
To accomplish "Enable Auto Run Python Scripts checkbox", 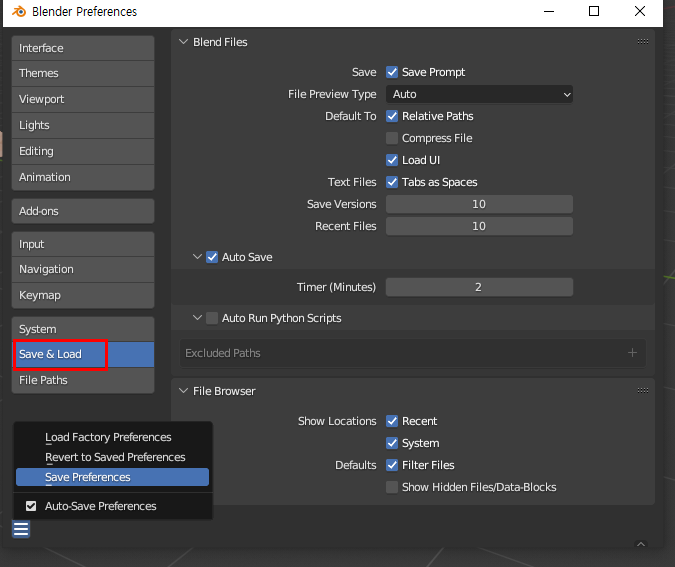I will pos(212,318).
